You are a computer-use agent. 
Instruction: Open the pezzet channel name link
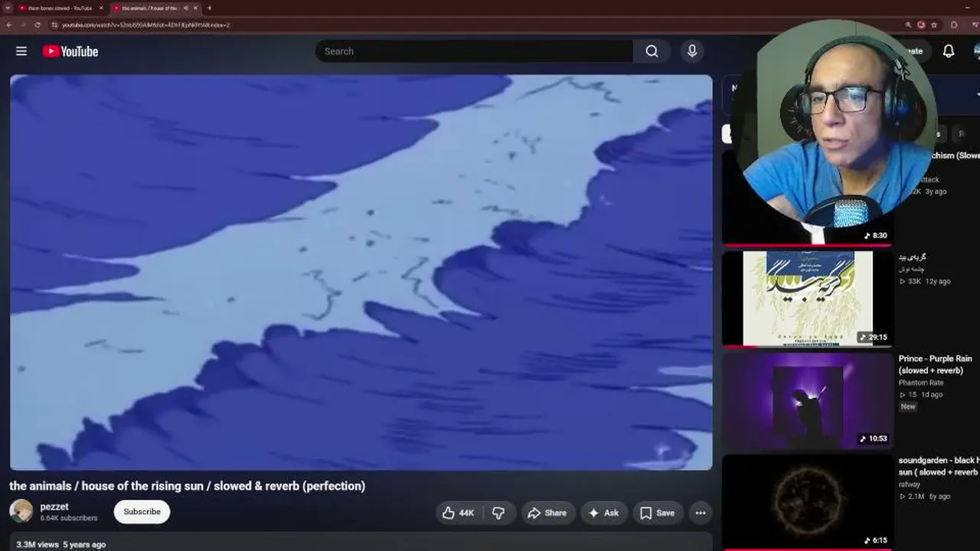coord(54,507)
